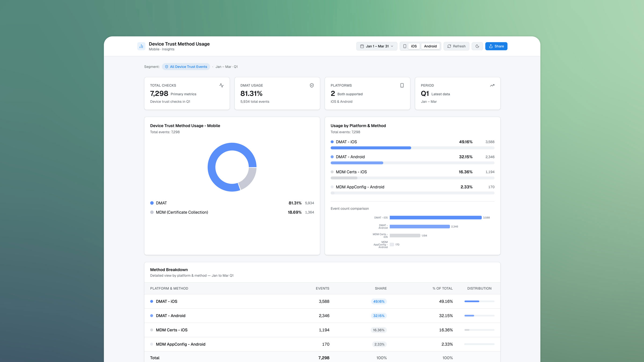Click the shield icon inside the segment chip
644x362 pixels.
[x=167, y=67]
